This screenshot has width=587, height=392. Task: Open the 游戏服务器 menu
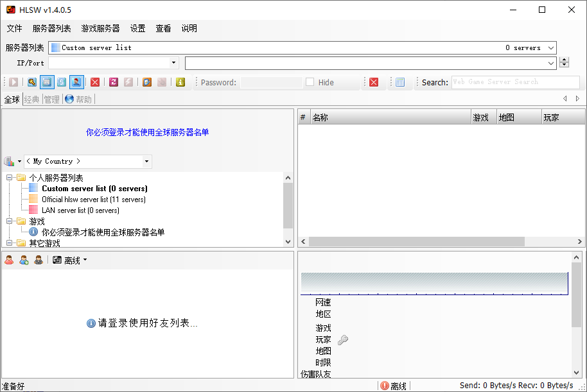click(100, 28)
